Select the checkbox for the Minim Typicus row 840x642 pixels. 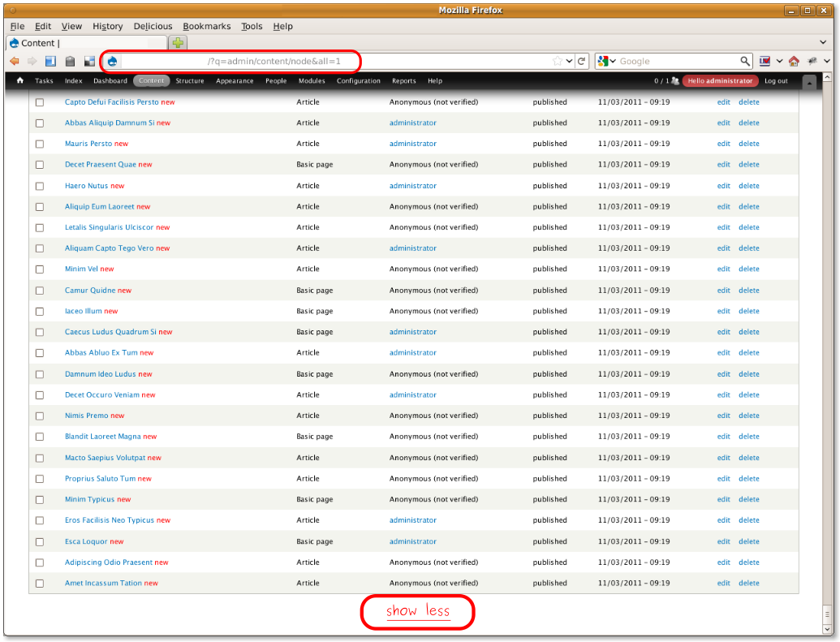(x=39, y=499)
